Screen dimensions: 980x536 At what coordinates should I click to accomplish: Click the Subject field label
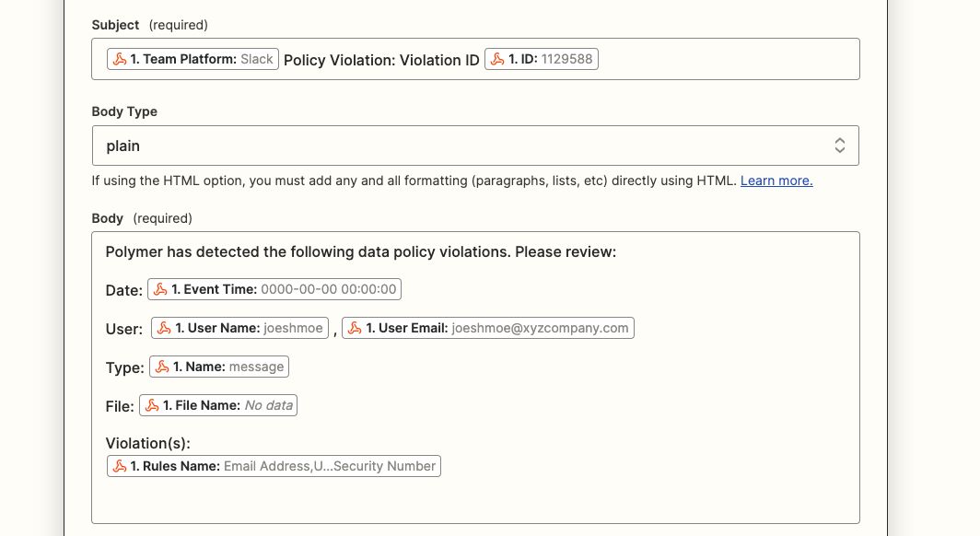tap(116, 25)
